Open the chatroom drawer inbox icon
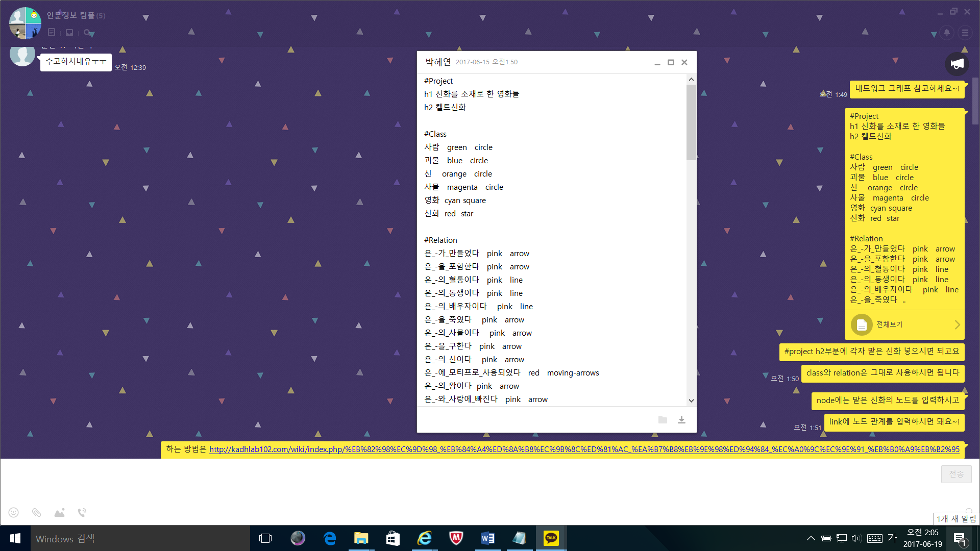980x551 pixels. (69, 33)
